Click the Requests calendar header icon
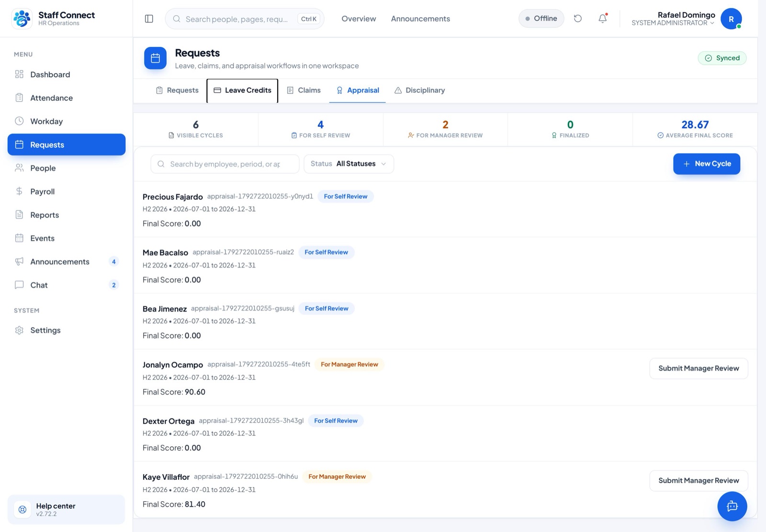 [x=155, y=58]
